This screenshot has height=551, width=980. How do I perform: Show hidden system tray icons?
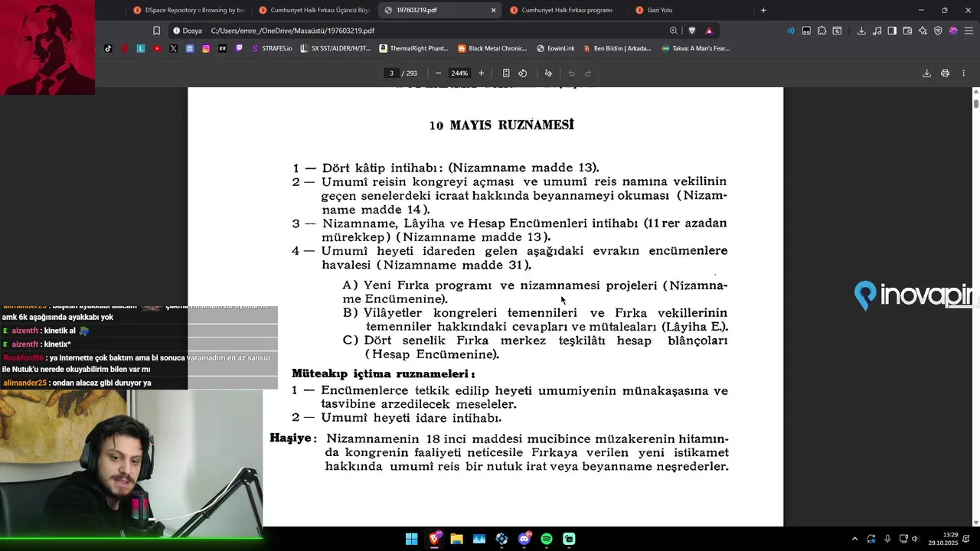coord(854,539)
